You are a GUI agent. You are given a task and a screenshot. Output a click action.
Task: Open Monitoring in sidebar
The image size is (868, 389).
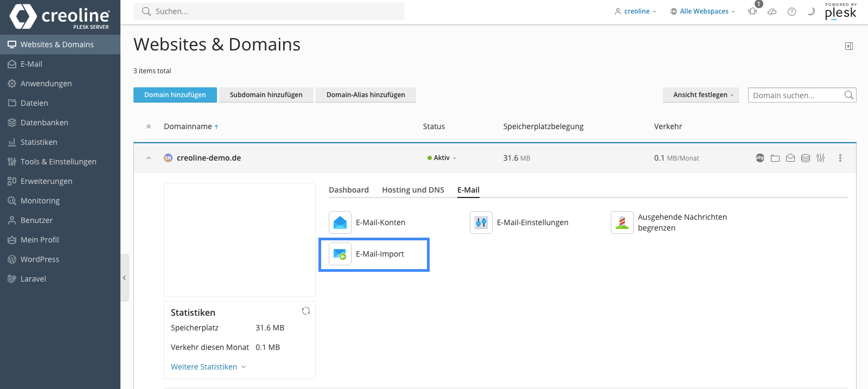pyautogui.click(x=60, y=201)
